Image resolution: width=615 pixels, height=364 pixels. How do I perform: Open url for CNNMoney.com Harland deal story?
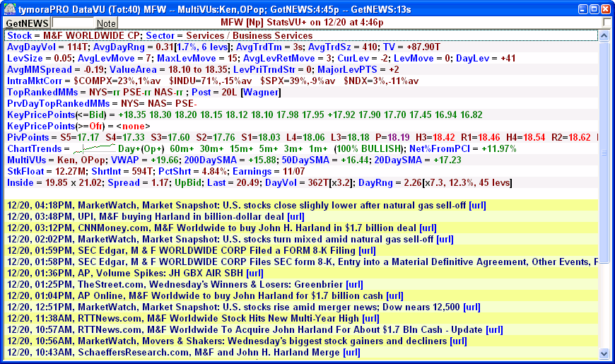click(x=428, y=228)
